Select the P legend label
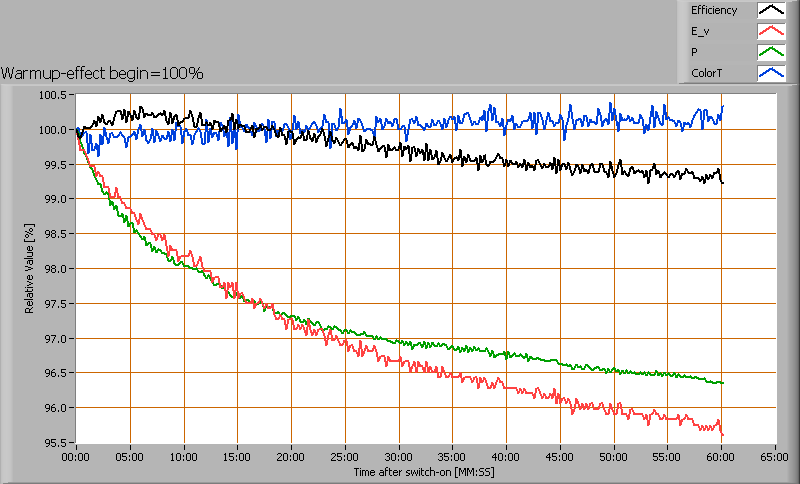Image resolution: width=800 pixels, height=484 pixels. (x=694, y=53)
